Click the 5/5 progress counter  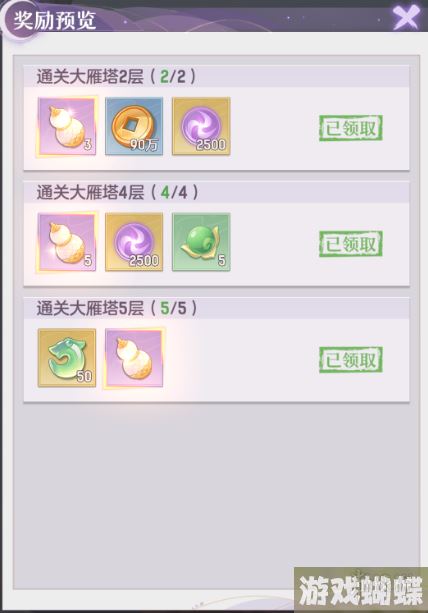coord(173,308)
